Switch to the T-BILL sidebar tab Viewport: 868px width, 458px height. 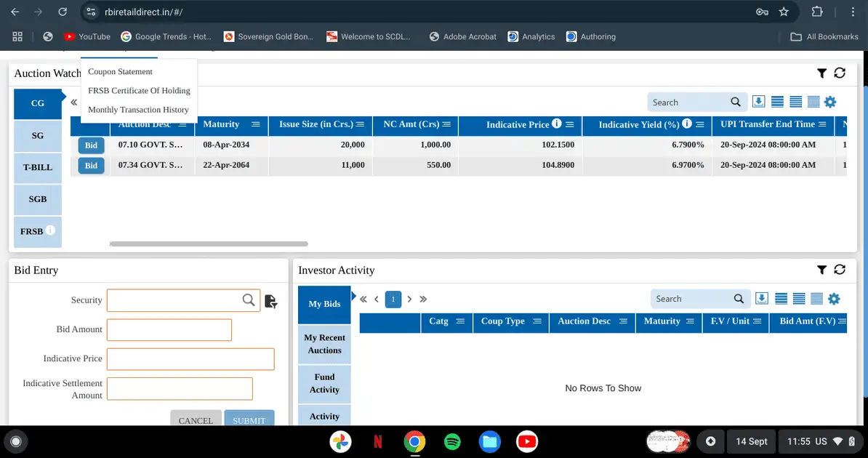coord(37,168)
